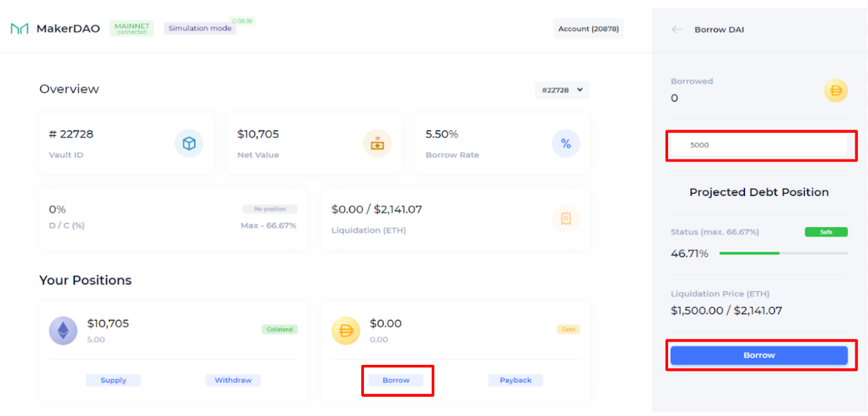Click the 5.50% Borrow Rate value

(442, 134)
